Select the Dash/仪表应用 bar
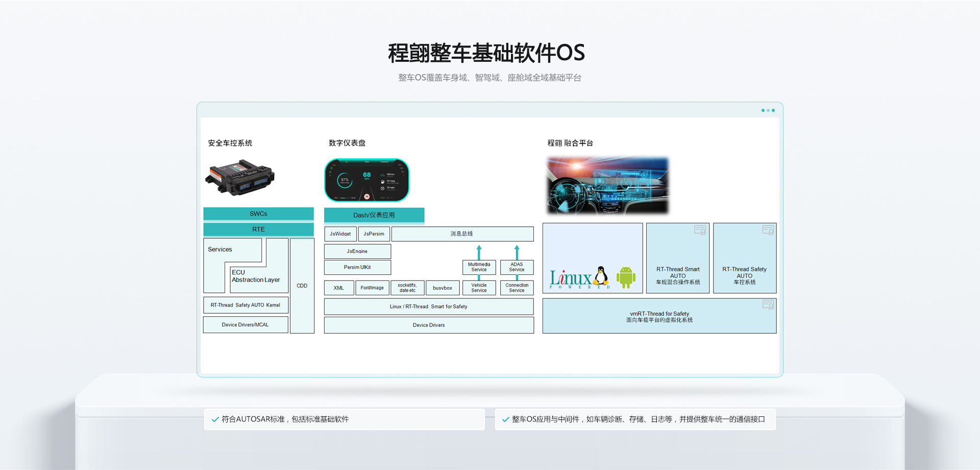This screenshot has height=470, width=980. point(374,215)
